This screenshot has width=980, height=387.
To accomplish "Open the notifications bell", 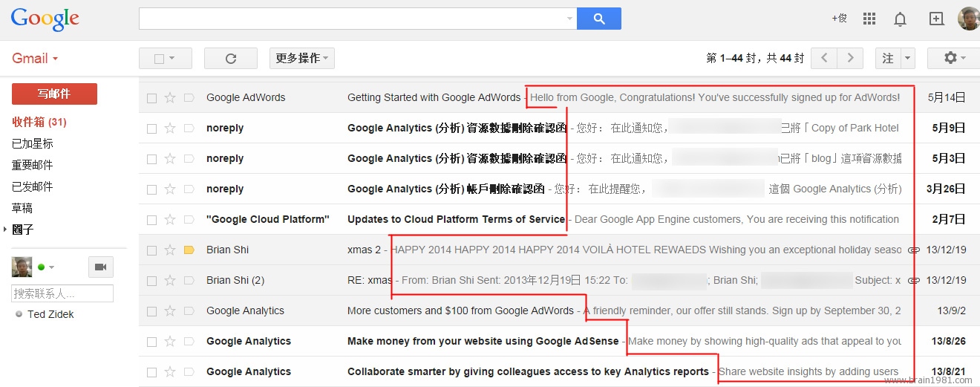I will [x=901, y=19].
